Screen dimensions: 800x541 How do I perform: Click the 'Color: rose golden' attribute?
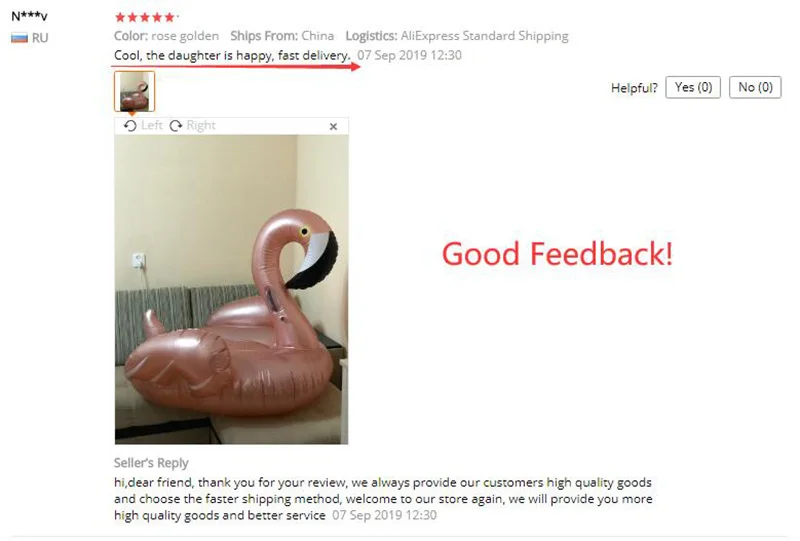(166, 36)
